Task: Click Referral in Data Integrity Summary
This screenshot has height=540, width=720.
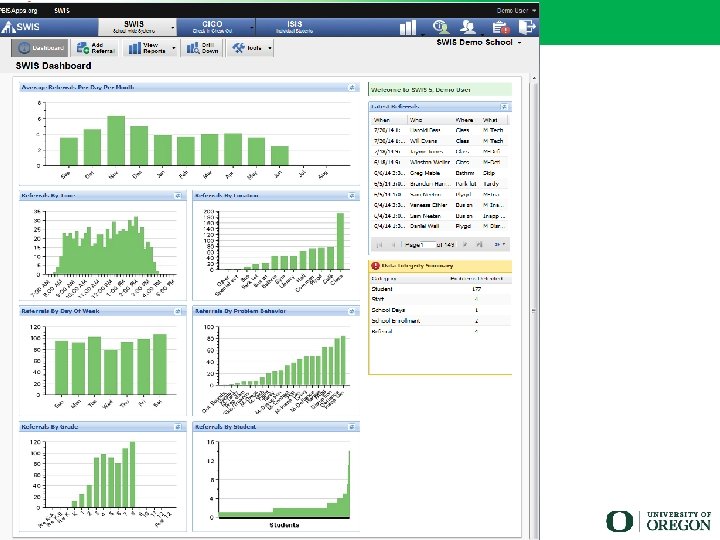Action: pyautogui.click(x=440, y=331)
